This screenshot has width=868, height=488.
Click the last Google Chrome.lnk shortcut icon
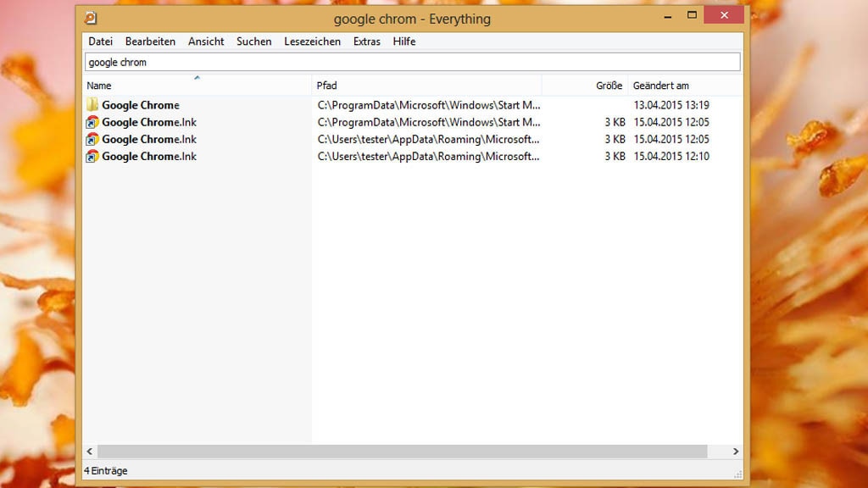[x=92, y=156]
